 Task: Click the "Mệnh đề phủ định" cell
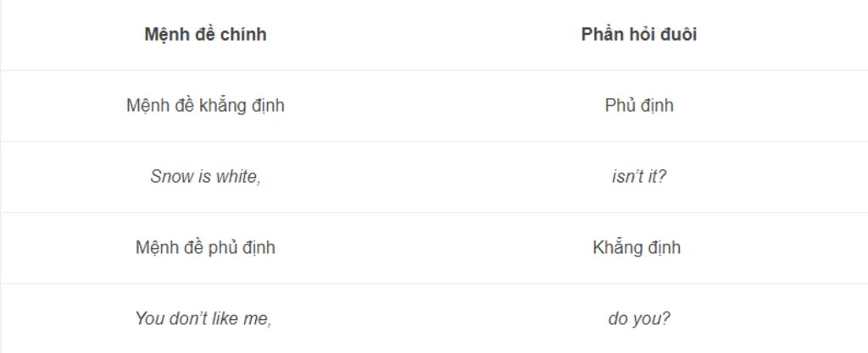point(205,247)
